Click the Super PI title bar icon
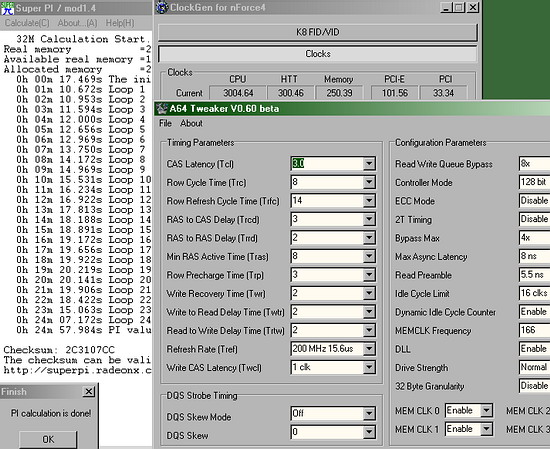Image resolution: width=550 pixels, height=449 pixels. coord(7,8)
